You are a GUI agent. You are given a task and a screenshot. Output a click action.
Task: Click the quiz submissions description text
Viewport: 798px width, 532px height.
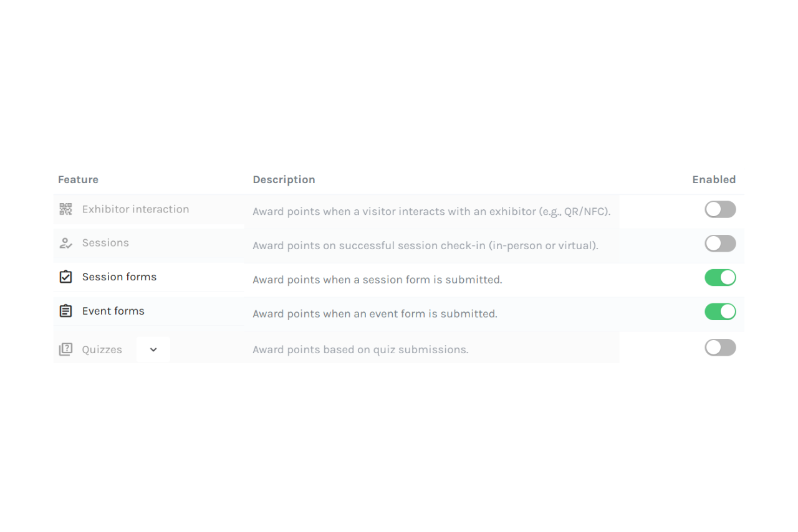coord(360,349)
